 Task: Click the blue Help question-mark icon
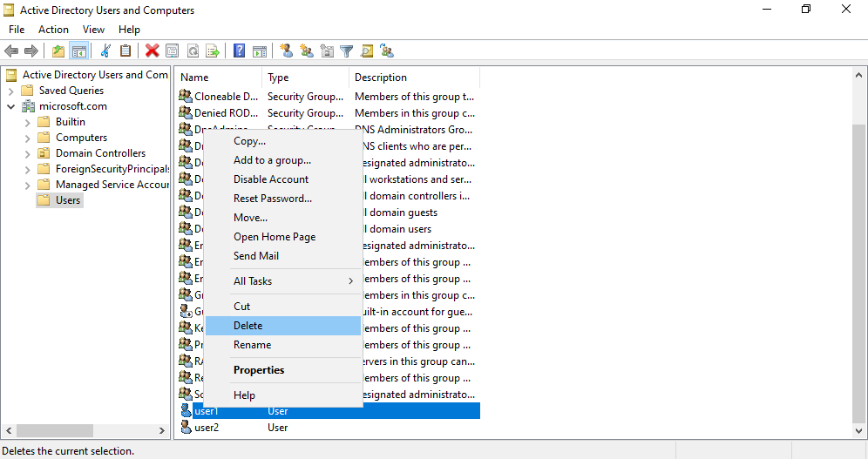coord(239,51)
